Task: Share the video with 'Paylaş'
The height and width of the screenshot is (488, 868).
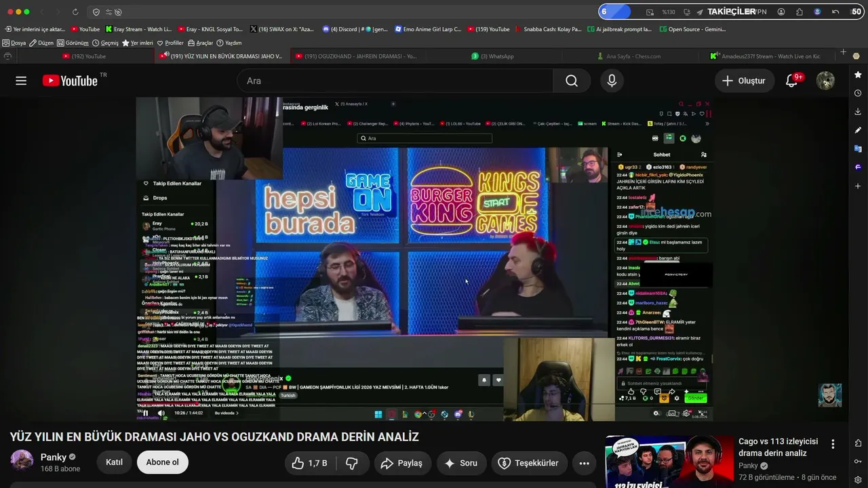Action: pos(401,463)
